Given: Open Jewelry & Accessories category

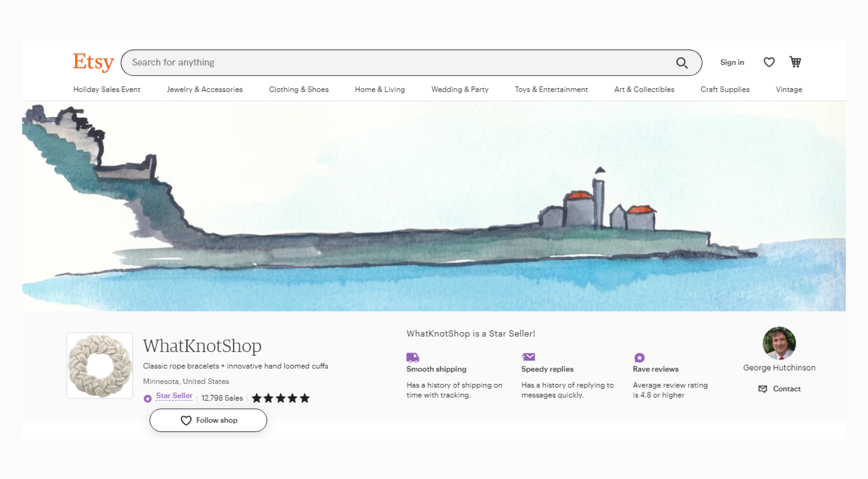Looking at the screenshot, I should click(x=204, y=89).
